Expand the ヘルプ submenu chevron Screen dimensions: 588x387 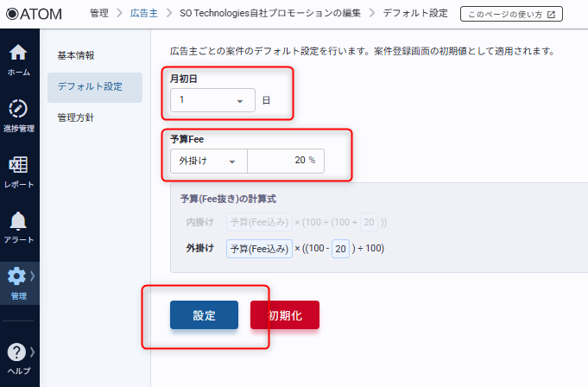pos(33,352)
